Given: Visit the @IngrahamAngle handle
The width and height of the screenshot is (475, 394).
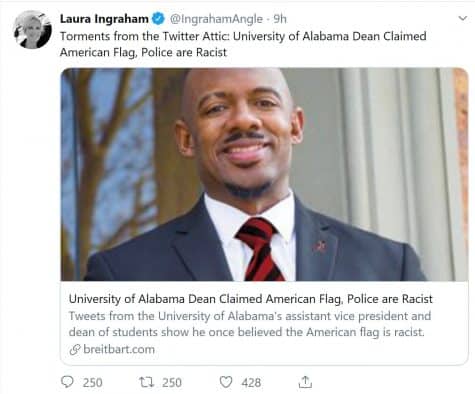Looking at the screenshot, I should coord(216,19).
